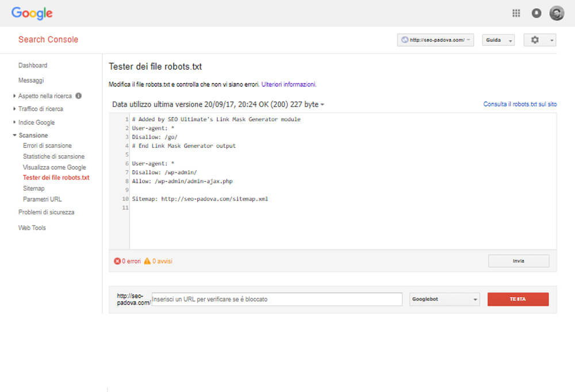Click the yellow warnings triangle icon
This screenshot has width=575, height=392.
147,261
